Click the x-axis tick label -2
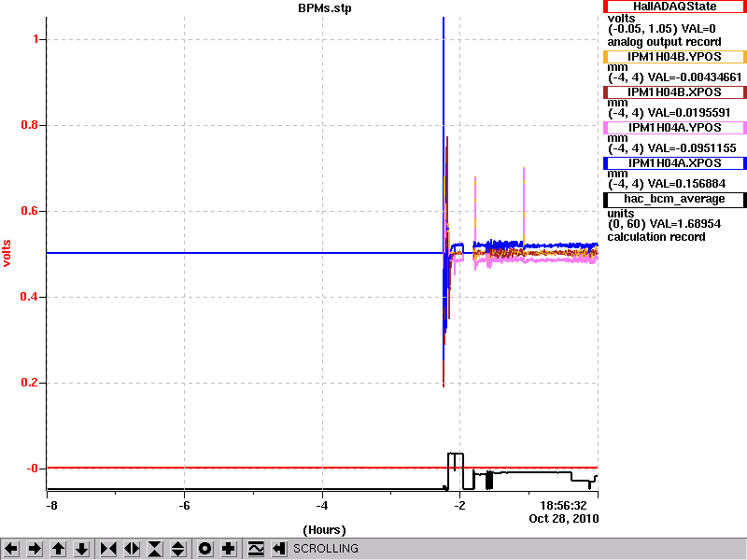Image resolution: width=747 pixels, height=560 pixels. pos(459,505)
